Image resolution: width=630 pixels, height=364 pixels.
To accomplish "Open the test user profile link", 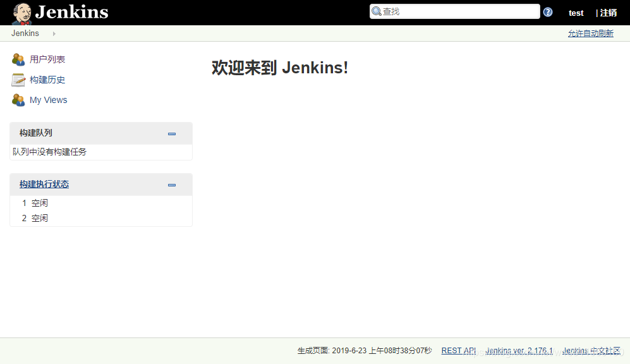I will coord(576,13).
